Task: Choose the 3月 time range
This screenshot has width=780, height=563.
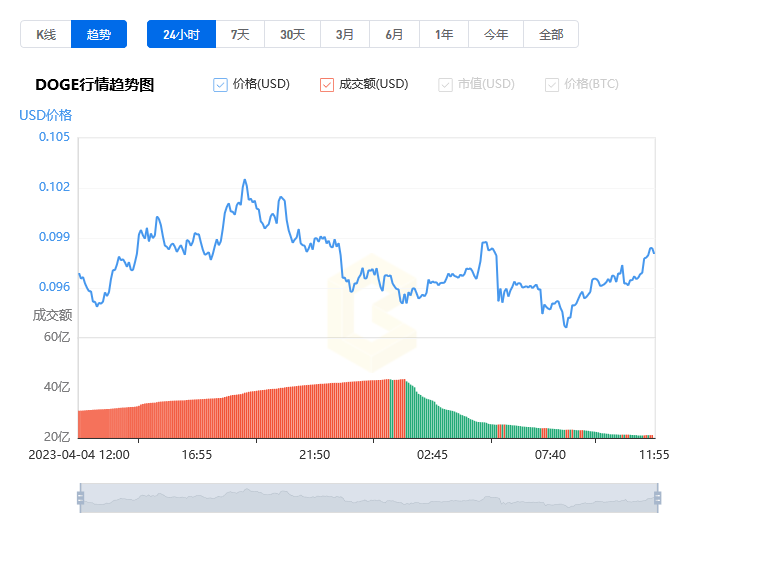Action: click(345, 34)
